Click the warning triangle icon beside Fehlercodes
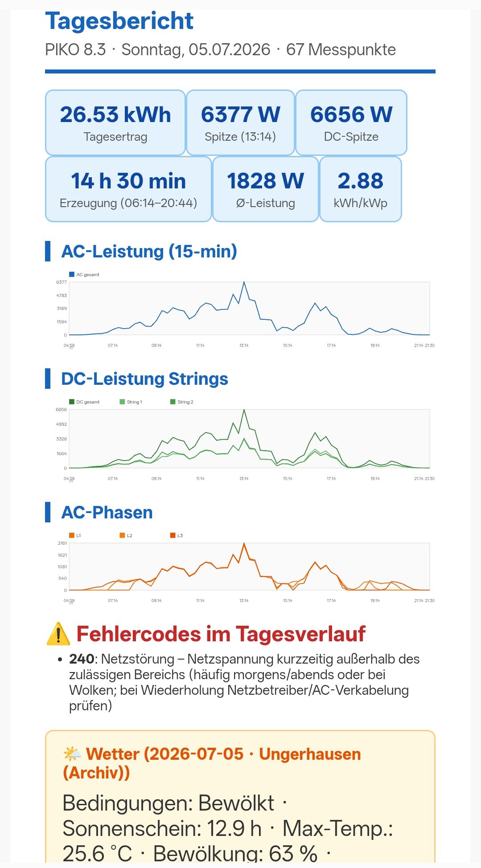Screen dimensions: 481x868 58,634
